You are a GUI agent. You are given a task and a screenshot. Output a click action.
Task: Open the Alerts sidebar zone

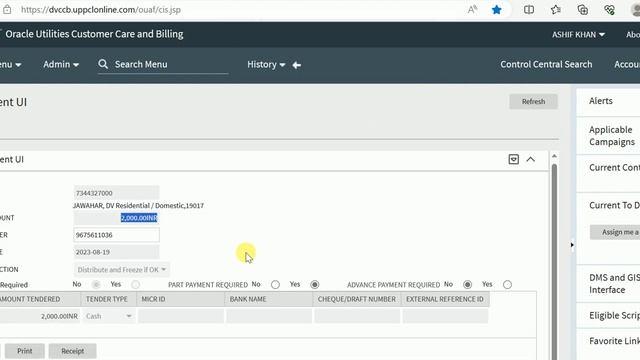(601, 101)
